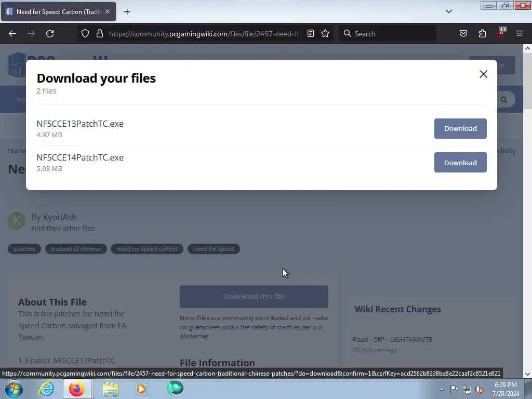This screenshot has width=532, height=399.
Task: Download NFSCCE13PatchTC.exe file
Action: tap(460, 129)
